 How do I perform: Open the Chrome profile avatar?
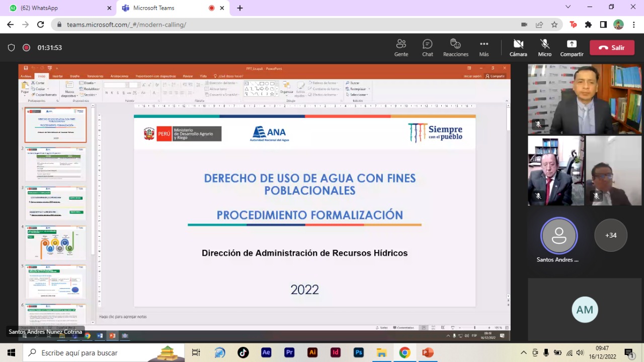pos(618,25)
